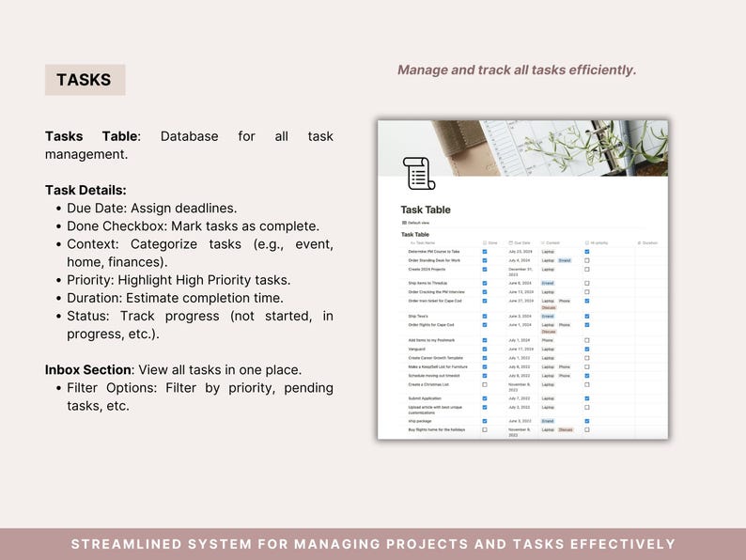Open the Schedule moving out timeslot task
The width and height of the screenshot is (746, 560).
pyautogui.click(x=434, y=376)
